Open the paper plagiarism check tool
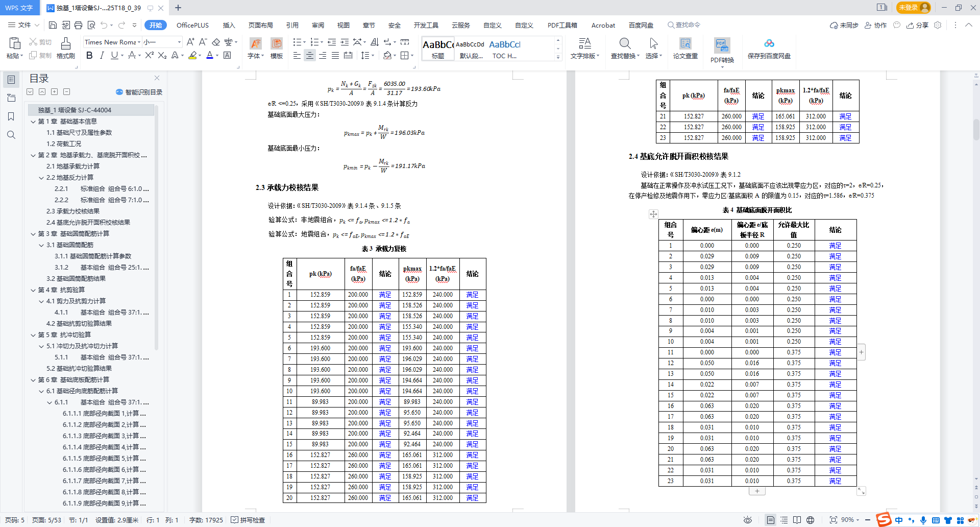This screenshot has height=527, width=980. click(x=685, y=48)
